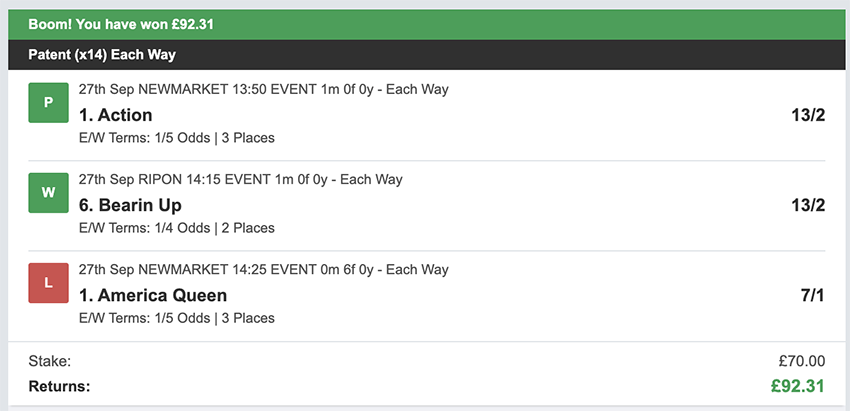Click the Newmarket 14:25 event details line
This screenshot has width=850, height=411.
pos(263,270)
